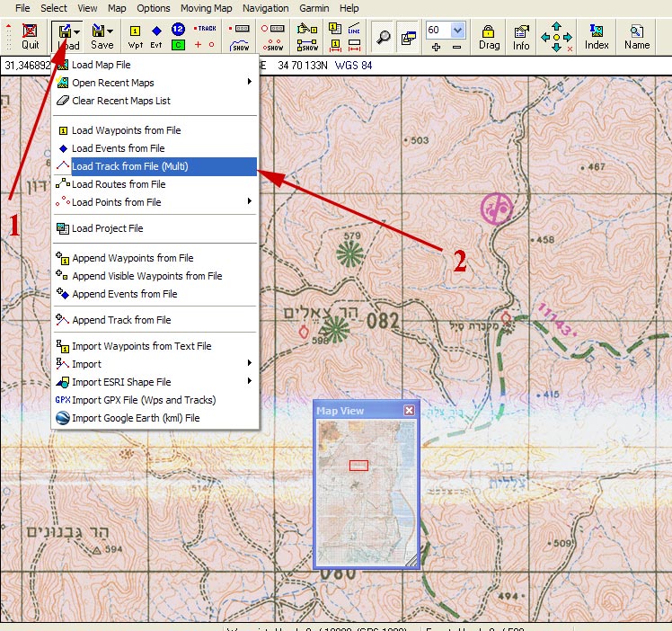
Task: Select the Wpt waypoint tool
Action: pos(135,37)
